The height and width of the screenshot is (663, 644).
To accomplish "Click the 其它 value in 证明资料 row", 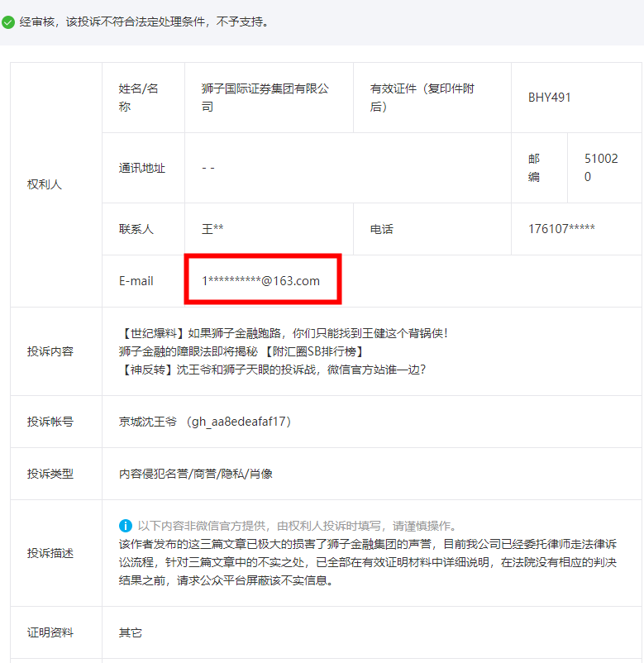I will (x=131, y=632).
